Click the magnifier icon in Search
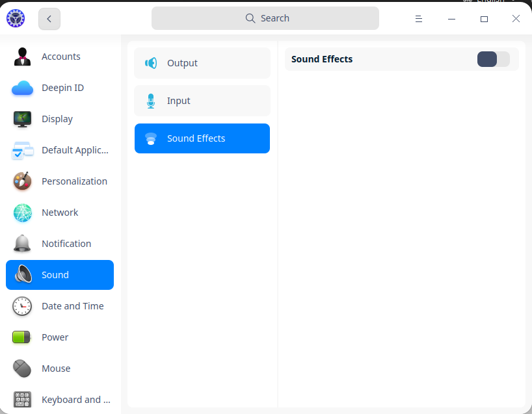Screen dimensions: 532x414 [x=250, y=18]
